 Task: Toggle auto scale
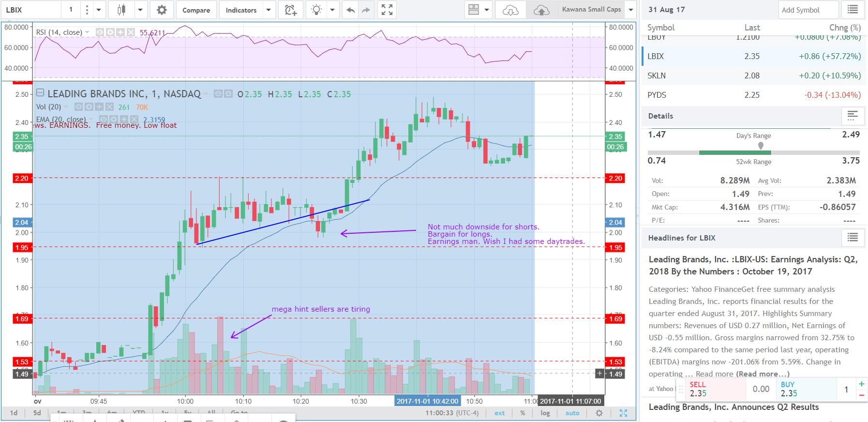click(572, 413)
